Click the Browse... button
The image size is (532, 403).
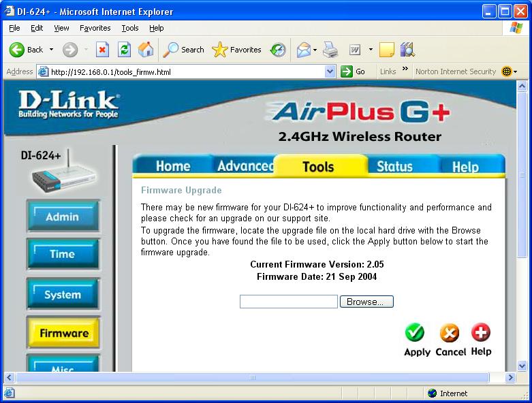366,302
